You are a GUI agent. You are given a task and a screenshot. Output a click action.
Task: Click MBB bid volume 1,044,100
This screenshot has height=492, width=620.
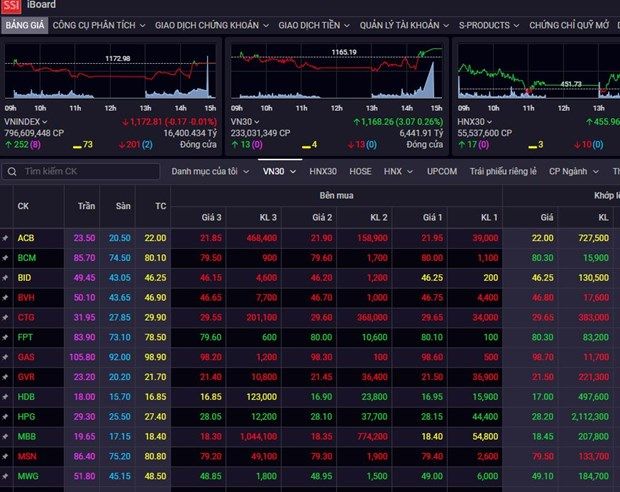[259, 437]
